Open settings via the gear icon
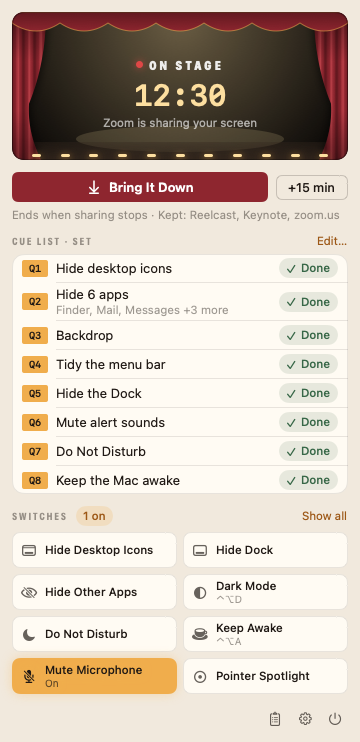 click(305, 719)
